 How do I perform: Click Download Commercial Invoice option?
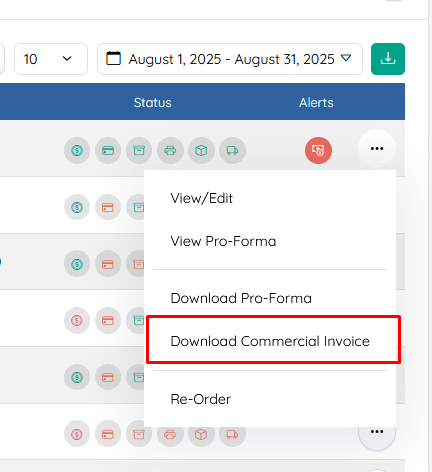(x=271, y=341)
